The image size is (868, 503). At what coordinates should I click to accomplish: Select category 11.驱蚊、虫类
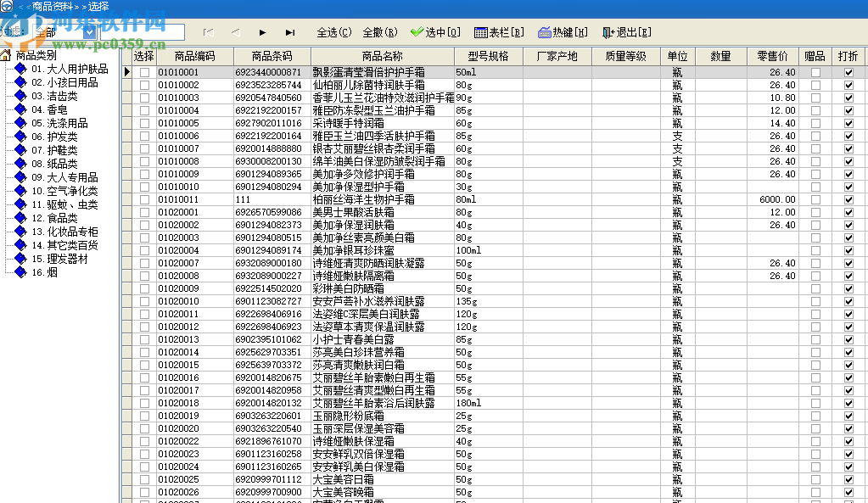pos(64,204)
